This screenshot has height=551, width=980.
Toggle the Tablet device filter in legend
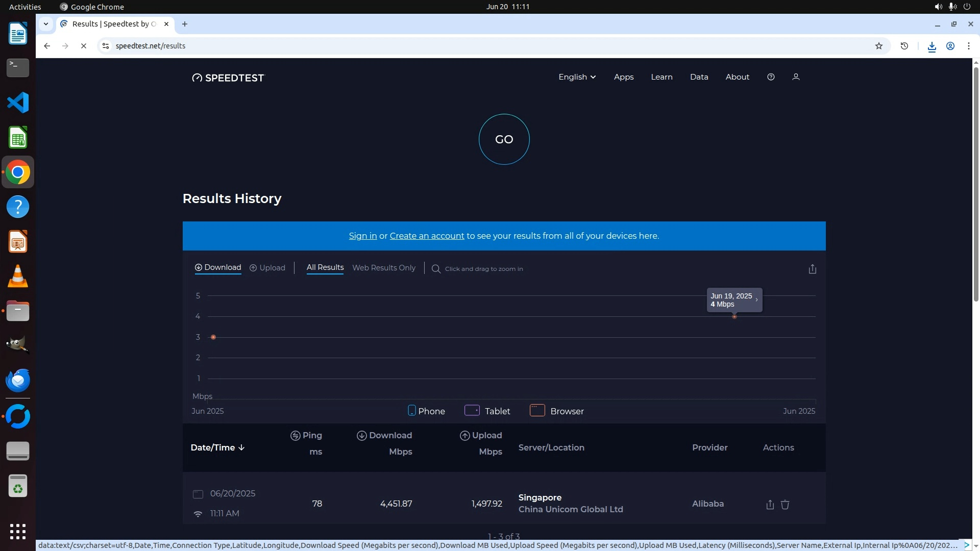[x=487, y=411]
